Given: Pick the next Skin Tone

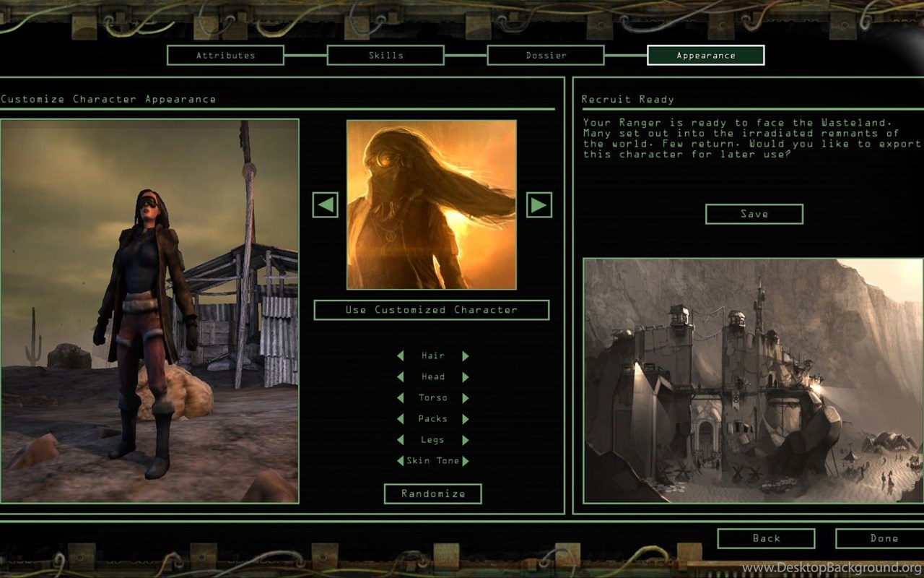Looking at the screenshot, I should coord(466,461).
